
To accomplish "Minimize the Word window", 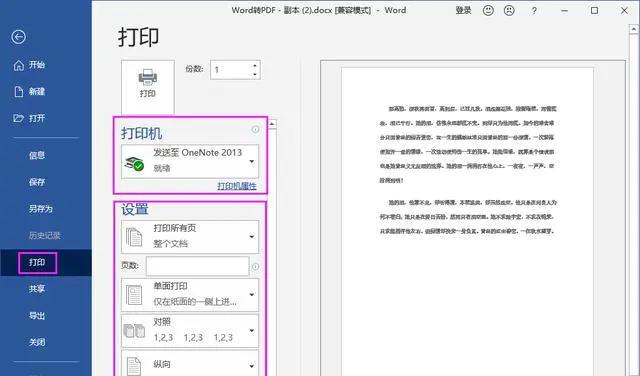I will coord(564,11).
